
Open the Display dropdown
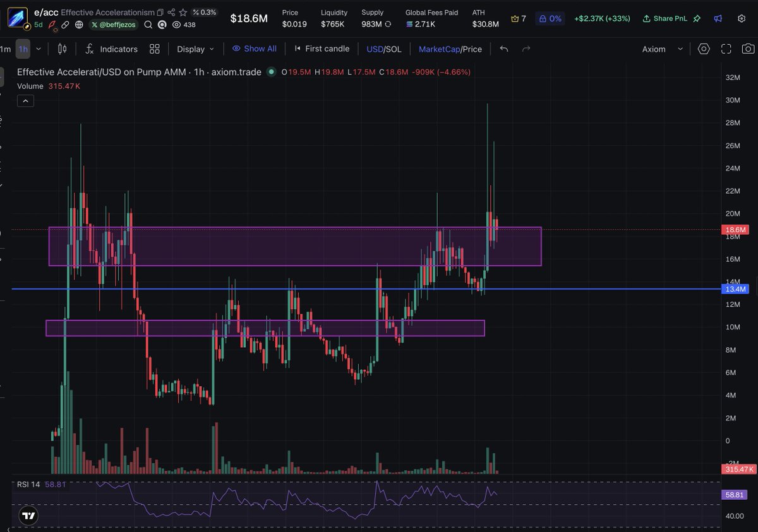click(x=195, y=49)
